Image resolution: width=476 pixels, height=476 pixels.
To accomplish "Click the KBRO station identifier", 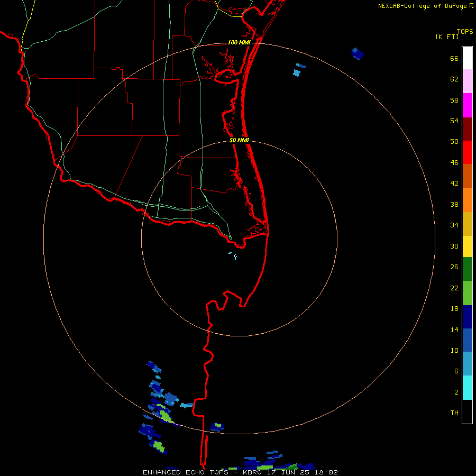I will (253, 472).
